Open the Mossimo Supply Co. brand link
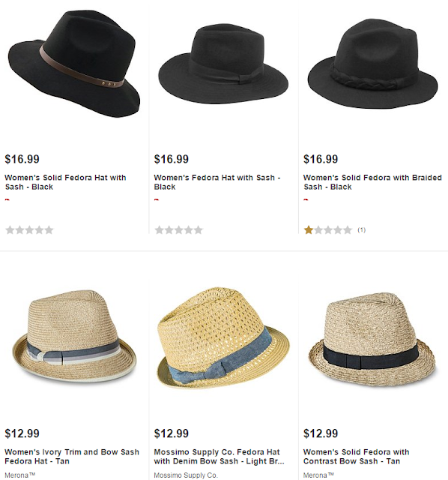448x480 pixels. click(x=186, y=475)
